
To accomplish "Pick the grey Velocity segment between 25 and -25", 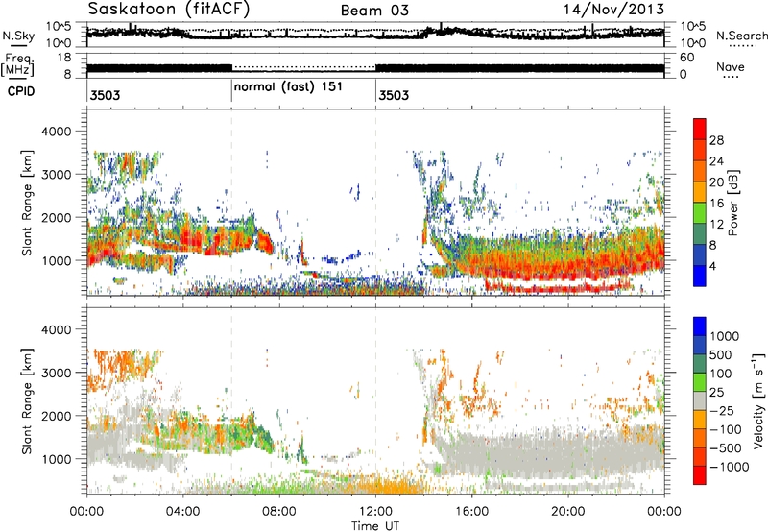I will point(700,400).
